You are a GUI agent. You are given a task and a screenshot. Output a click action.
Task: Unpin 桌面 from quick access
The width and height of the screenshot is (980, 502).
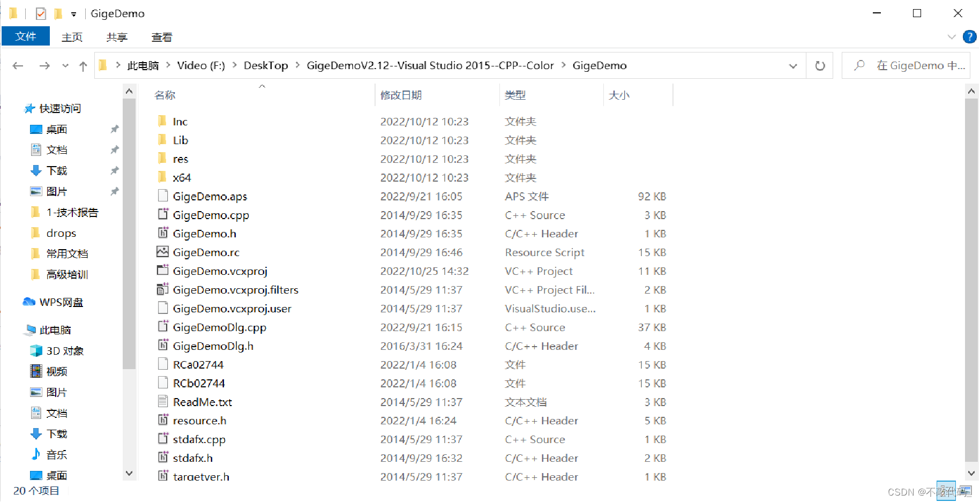click(115, 129)
